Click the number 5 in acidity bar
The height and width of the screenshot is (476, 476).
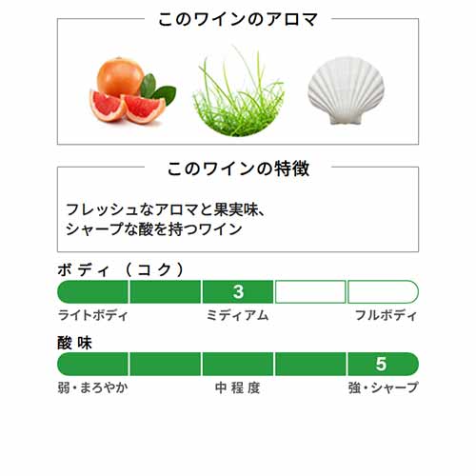(381, 364)
